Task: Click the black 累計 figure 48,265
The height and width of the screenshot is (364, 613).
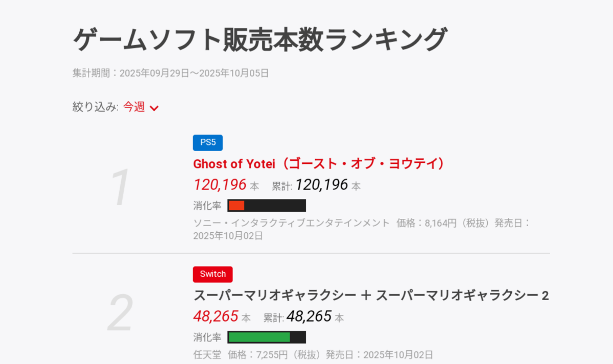Action: pyautogui.click(x=309, y=316)
